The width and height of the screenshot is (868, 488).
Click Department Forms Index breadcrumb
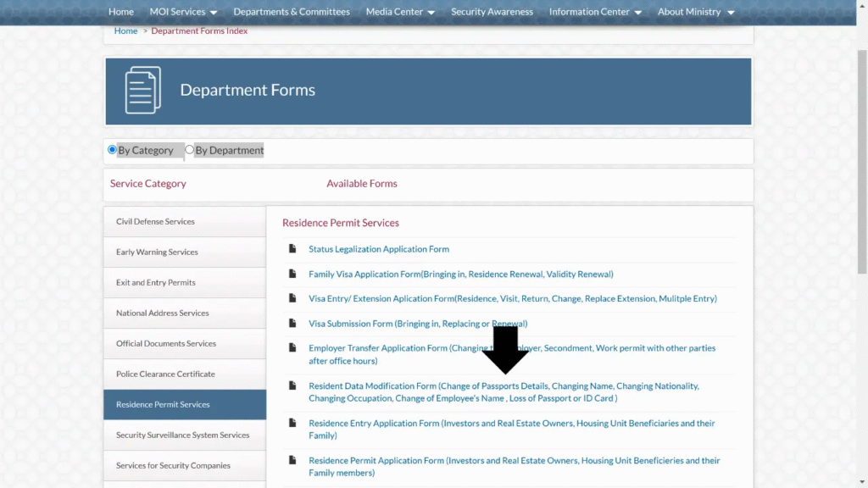pyautogui.click(x=199, y=31)
